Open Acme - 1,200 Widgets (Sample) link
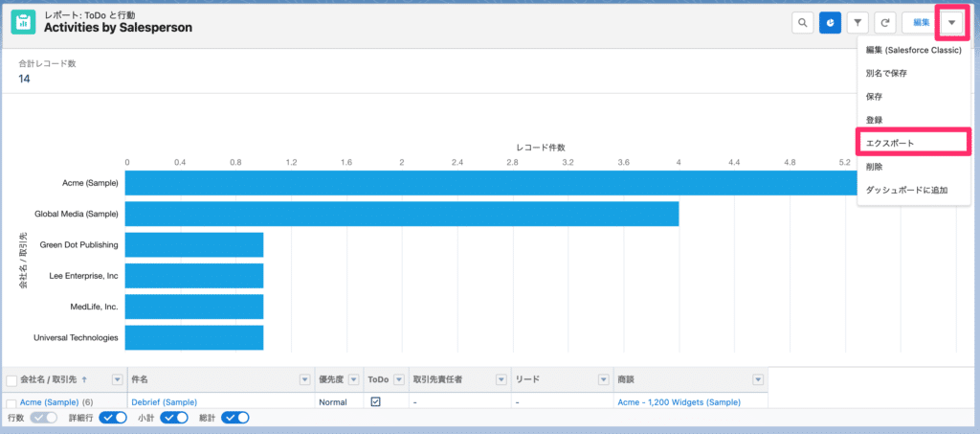The image size is (980, 434). (x=679, y=402)
